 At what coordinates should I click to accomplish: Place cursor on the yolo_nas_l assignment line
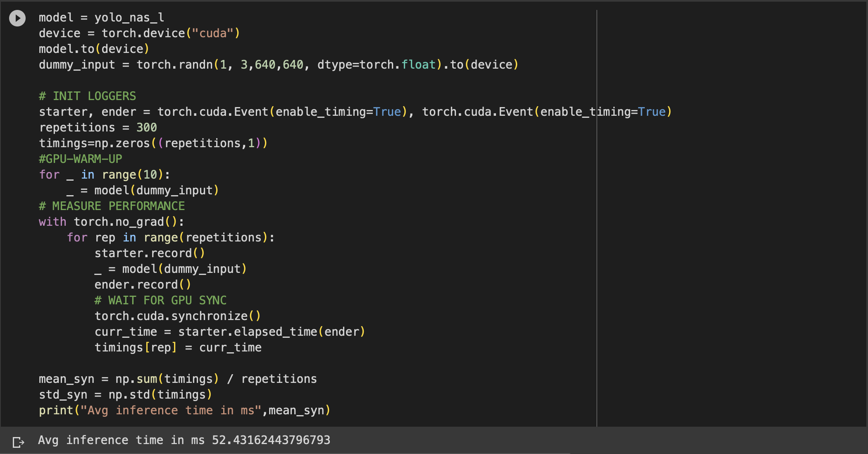pos(101,17)
